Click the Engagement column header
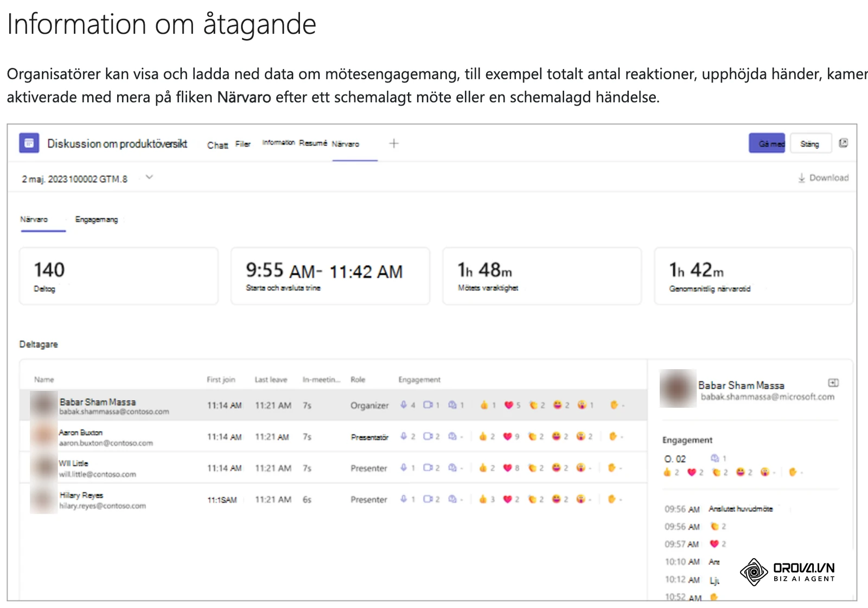 pyautogui.click(x=419, y=379)
